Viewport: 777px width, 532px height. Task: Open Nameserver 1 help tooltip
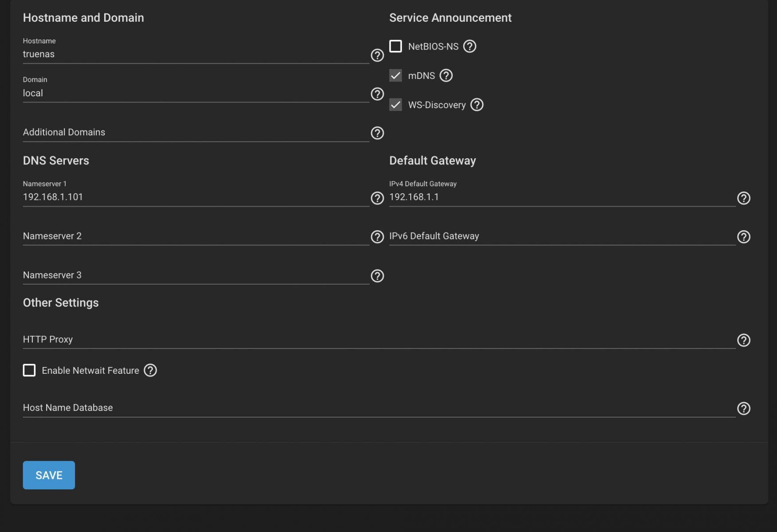377,198
